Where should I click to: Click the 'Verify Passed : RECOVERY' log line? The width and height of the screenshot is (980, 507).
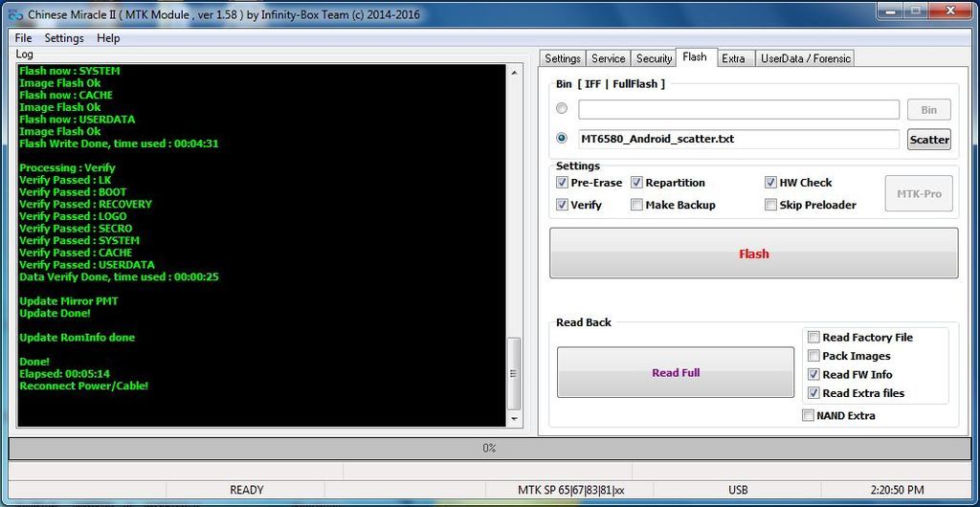[85, 204]
